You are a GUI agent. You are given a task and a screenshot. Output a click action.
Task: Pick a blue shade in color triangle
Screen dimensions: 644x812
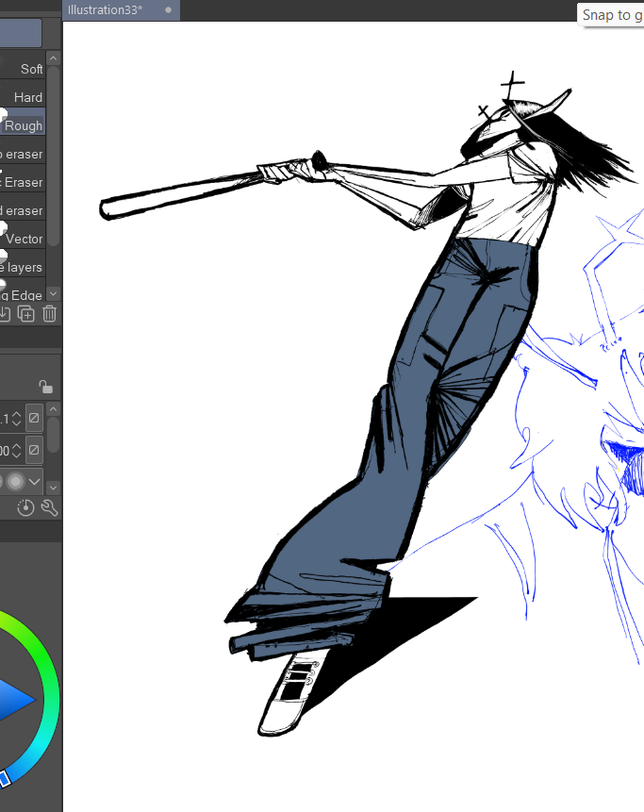(x=13, y=700)
